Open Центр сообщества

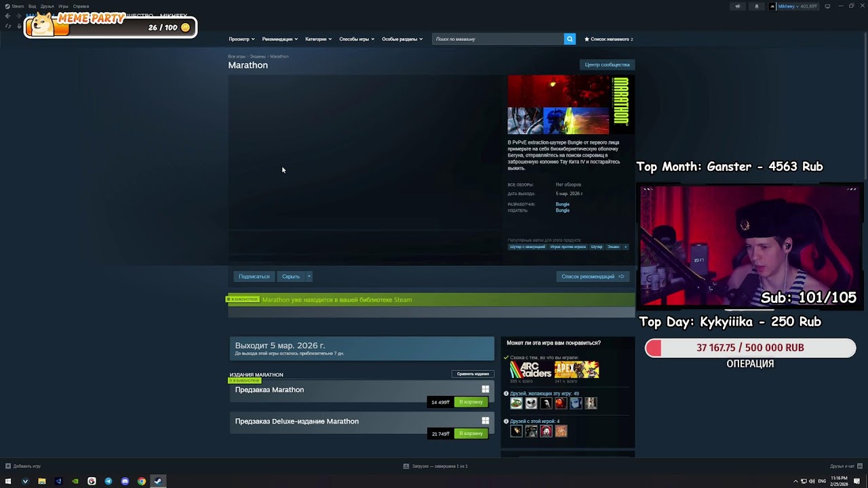[x=608, y=65]
